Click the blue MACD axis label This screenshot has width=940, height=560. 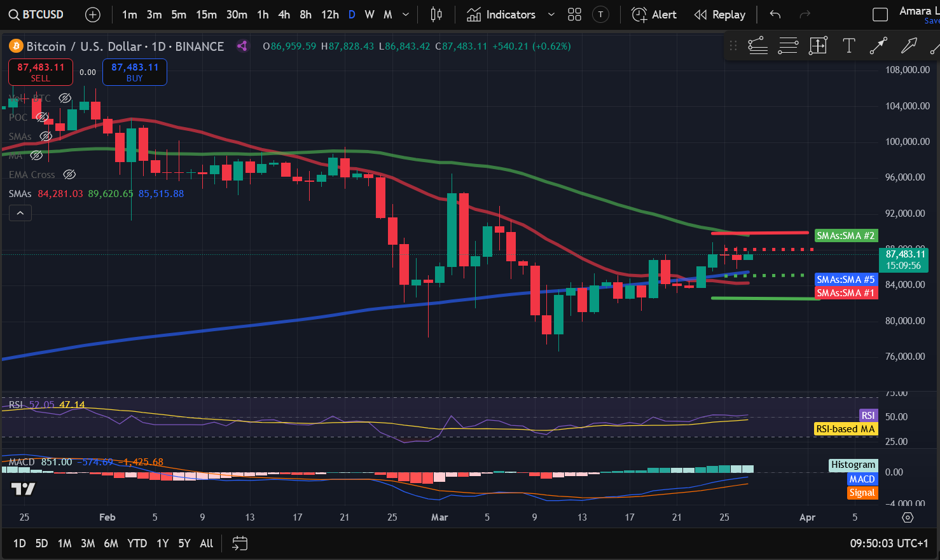tap(862, 479)
